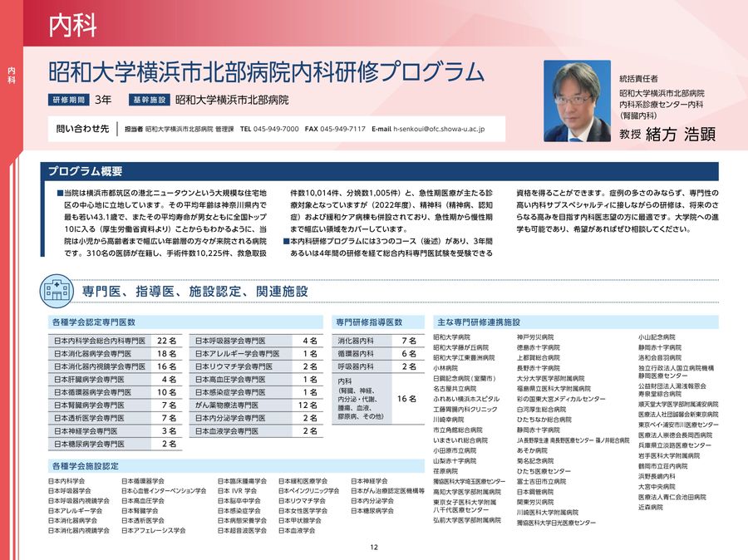Click 獨協医科大学日光医療センター entry

556,523
